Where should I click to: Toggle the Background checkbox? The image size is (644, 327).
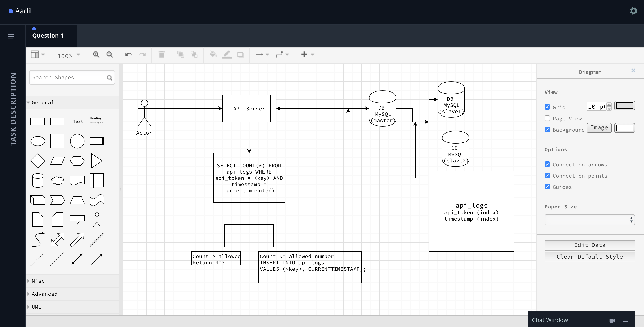coord(547,129)
